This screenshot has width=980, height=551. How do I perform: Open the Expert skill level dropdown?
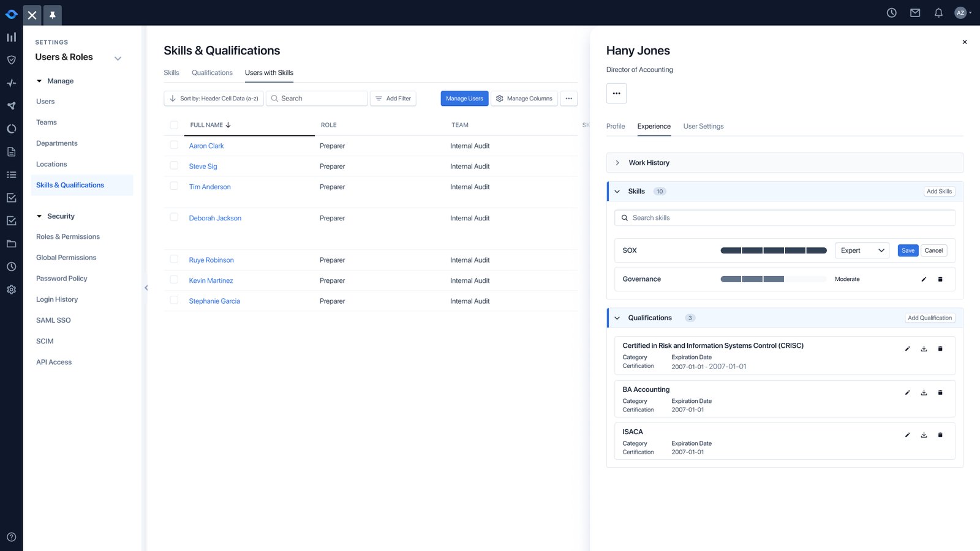862,250
